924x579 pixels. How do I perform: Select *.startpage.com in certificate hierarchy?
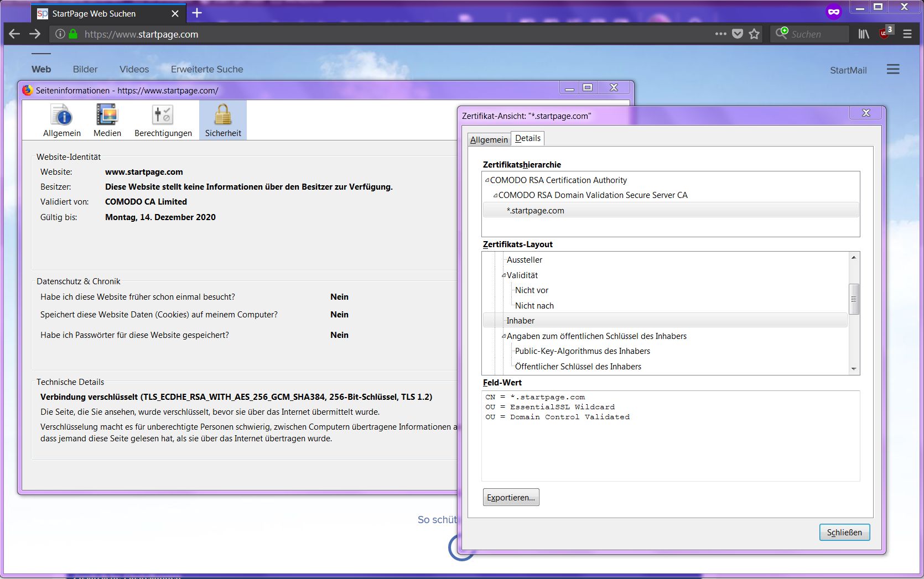tap(671, 211)
